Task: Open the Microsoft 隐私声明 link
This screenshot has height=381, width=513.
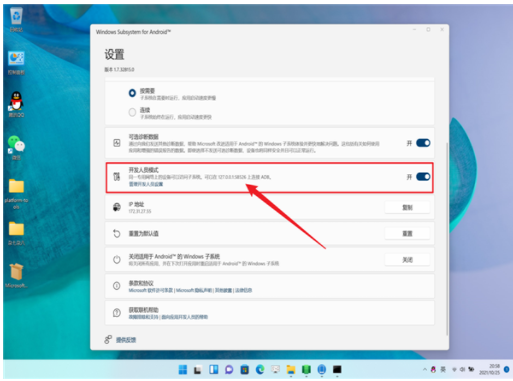Action: click(x=194, y=290)
